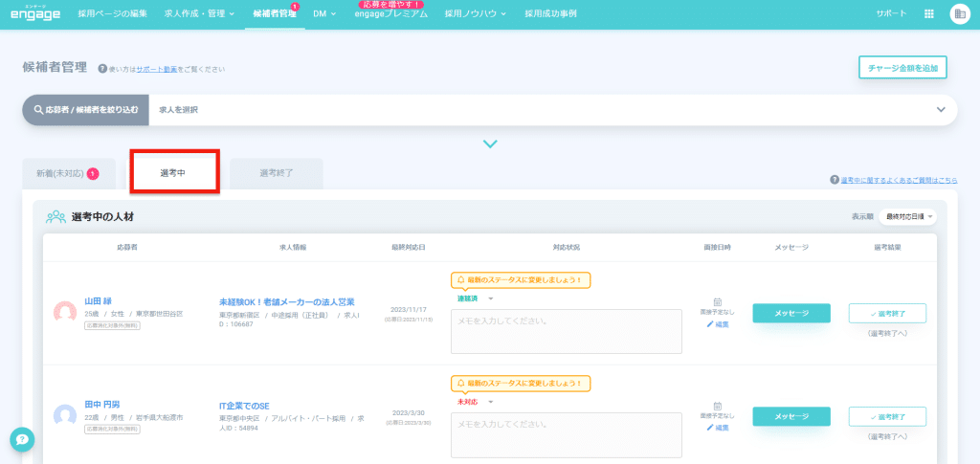Switch to the 選考終了 tab
The height and width of the screenshot is (464, 980).
pyautogui.click(x=276, y=173)
